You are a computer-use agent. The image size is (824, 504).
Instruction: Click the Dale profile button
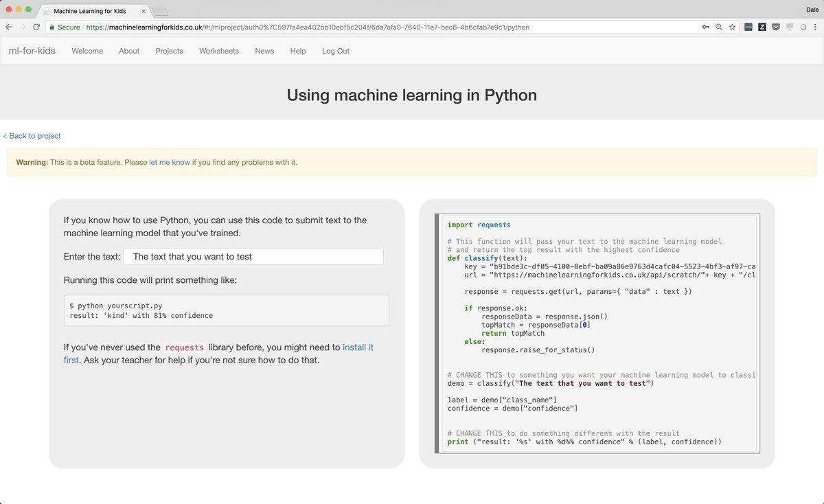pos(812,10)
